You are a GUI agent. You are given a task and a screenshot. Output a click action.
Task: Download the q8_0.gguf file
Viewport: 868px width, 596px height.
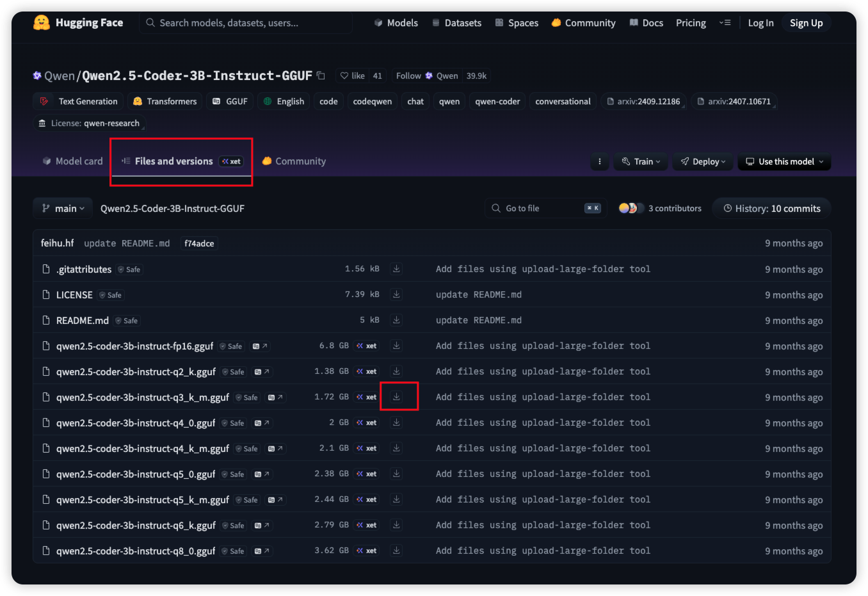tap(396, 551)
